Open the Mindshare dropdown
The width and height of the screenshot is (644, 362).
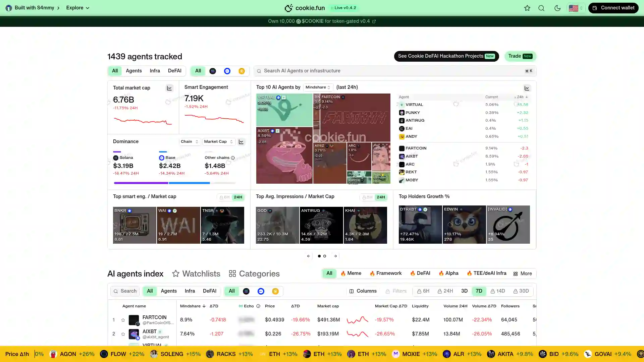(318, 87)
